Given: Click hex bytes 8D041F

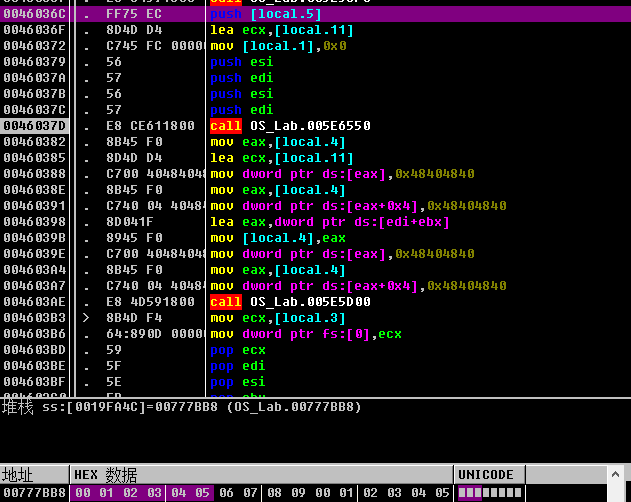Looking at the screenshot, I should click(130, 222).
